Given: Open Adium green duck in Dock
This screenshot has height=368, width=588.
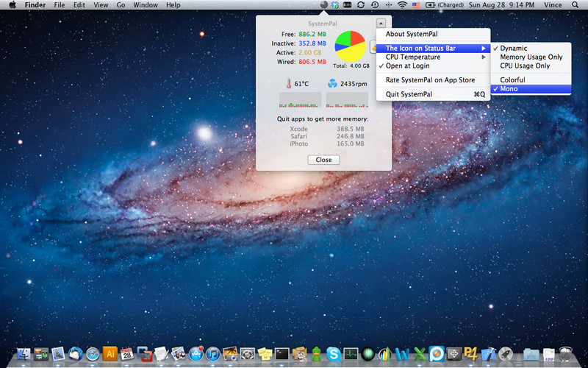Looking at the screenshot, I should tap(317, 354).
